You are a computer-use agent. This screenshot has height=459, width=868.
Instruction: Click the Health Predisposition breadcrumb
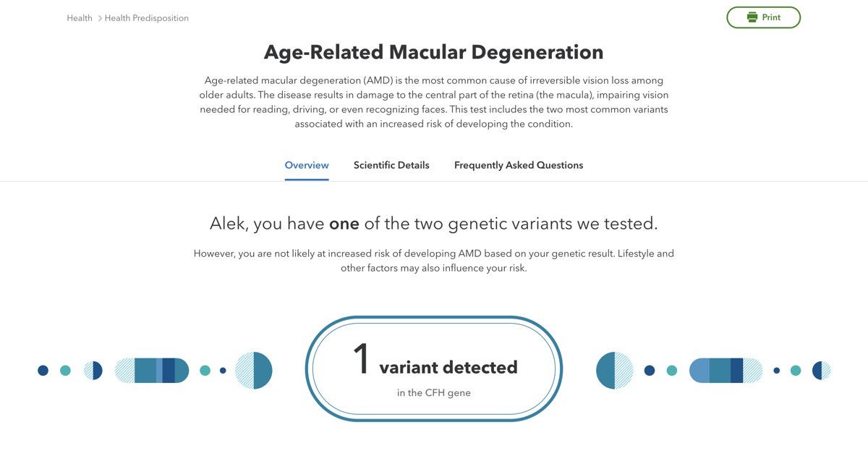(x=145, y=17)
